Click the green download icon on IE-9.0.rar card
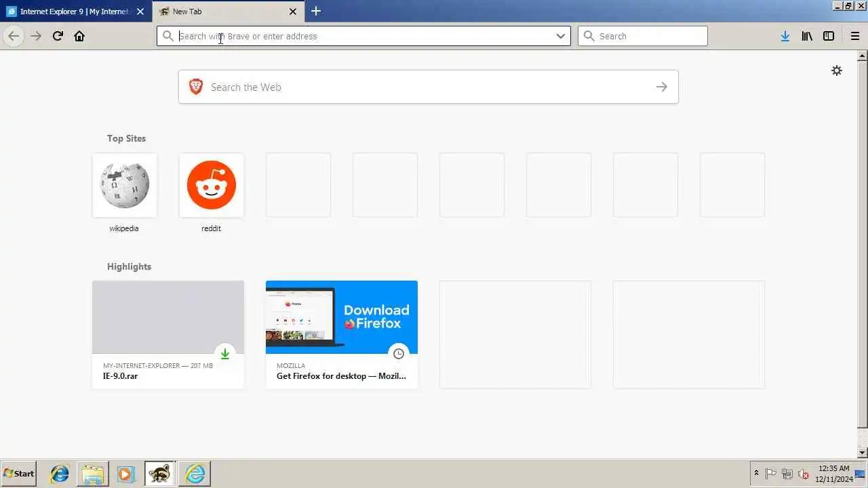This screenshot has height=488, width=868. coord(225,354)
